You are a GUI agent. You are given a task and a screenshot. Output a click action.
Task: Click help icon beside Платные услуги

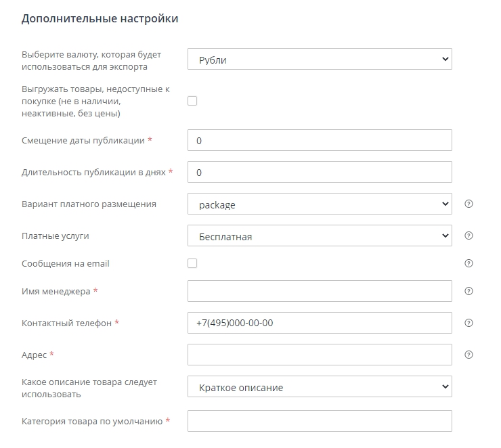(469, 236)
